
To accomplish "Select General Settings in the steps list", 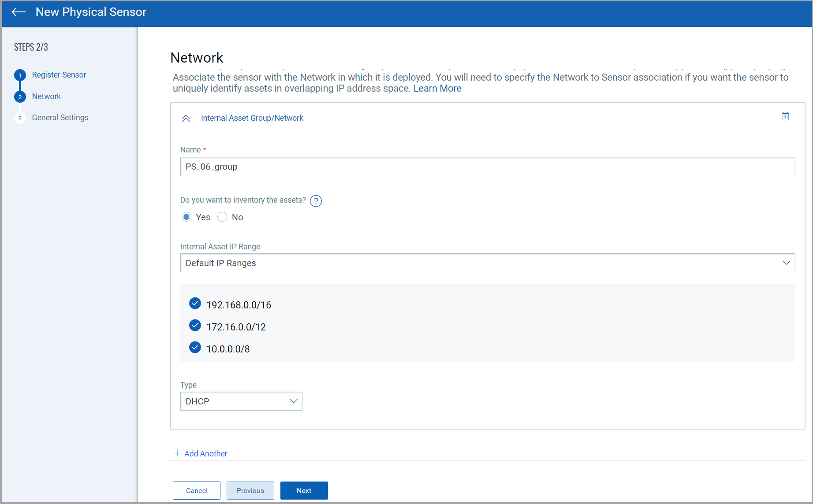I will [60, 118].
